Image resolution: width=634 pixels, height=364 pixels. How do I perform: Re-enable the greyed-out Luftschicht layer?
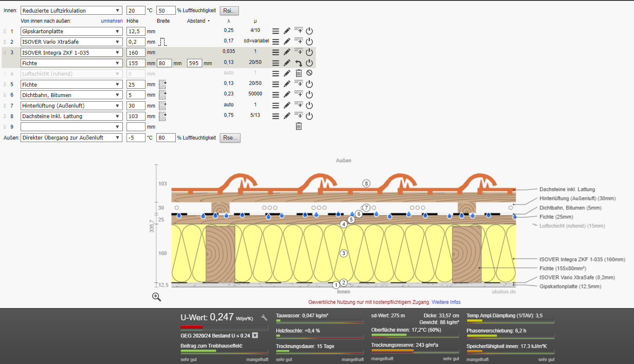(x=309, y=73)
